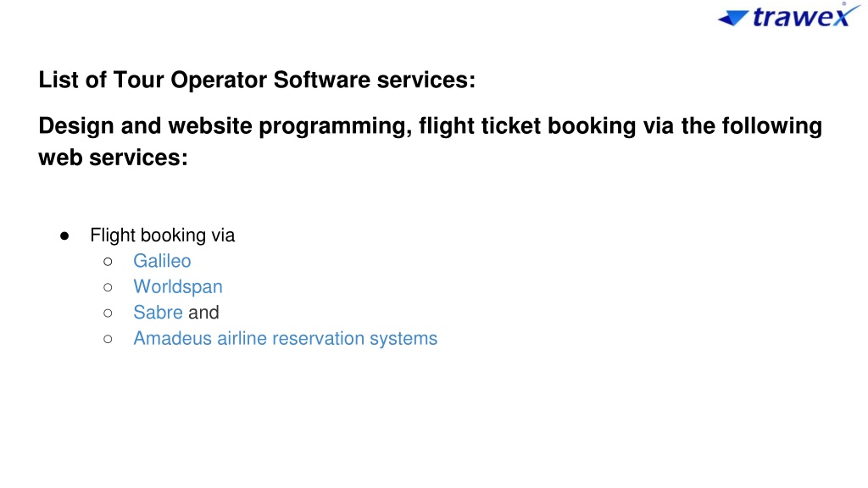Click the small dot above trawex logo's x
This screenshot has width=868, height=488.
click(844, 4)
